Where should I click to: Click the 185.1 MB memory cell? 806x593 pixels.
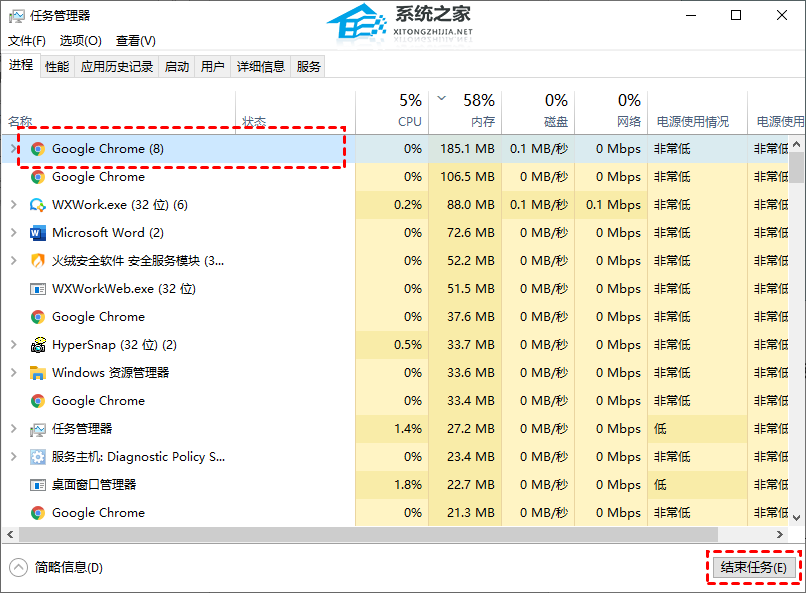pyautogui.click(x=465, y=149)
